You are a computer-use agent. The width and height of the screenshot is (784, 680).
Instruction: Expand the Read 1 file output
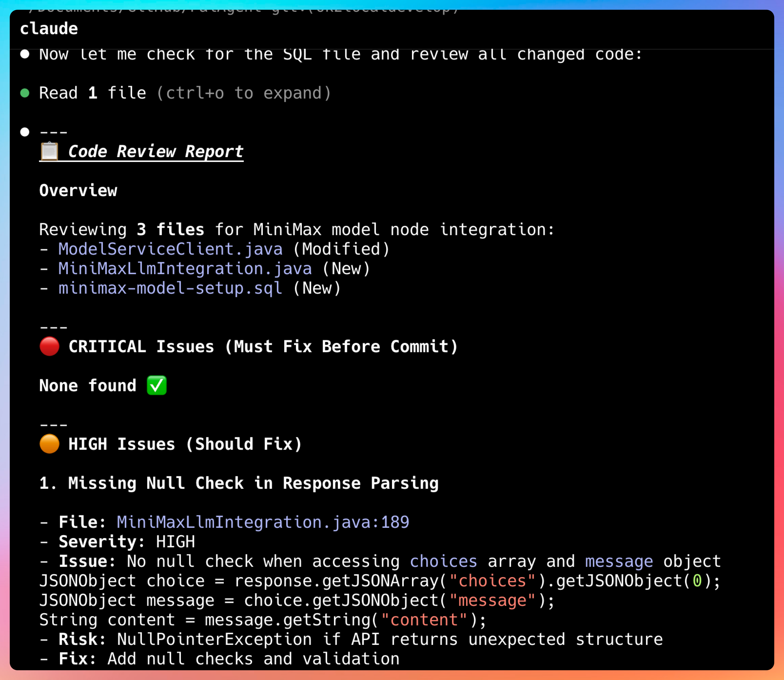(93, 93)
